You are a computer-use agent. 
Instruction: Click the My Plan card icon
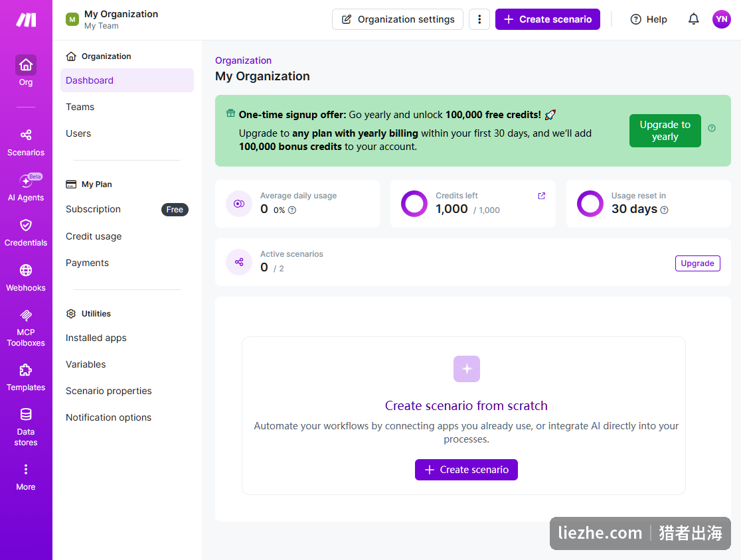click(71, 184)
